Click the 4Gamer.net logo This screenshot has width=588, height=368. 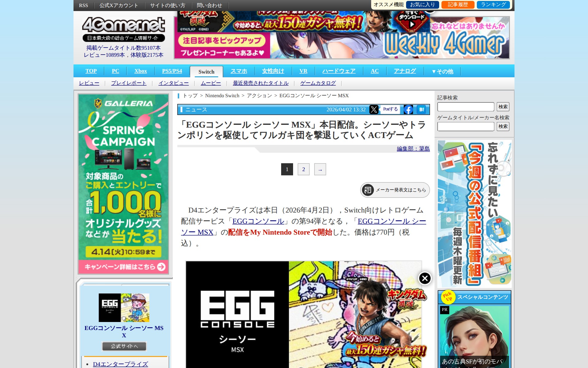pyautogui.click(x=124, y=29)
